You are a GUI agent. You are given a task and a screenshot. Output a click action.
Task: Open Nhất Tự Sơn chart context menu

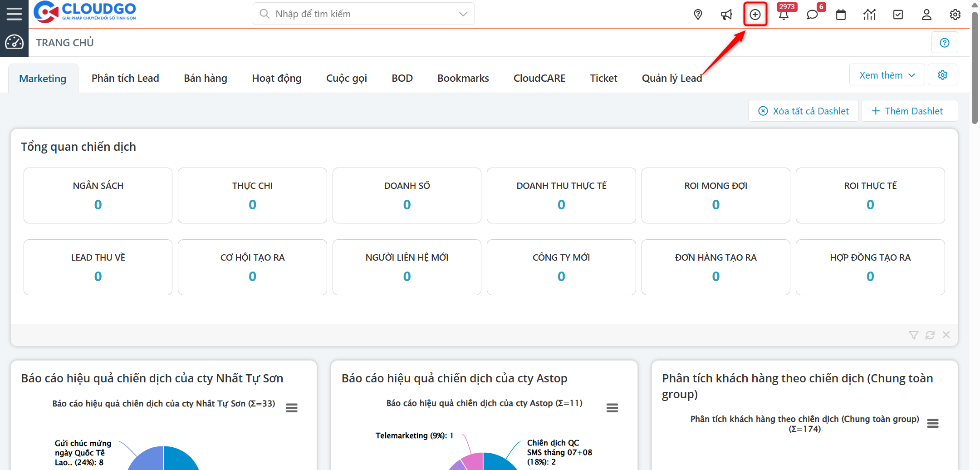[292, 408]
